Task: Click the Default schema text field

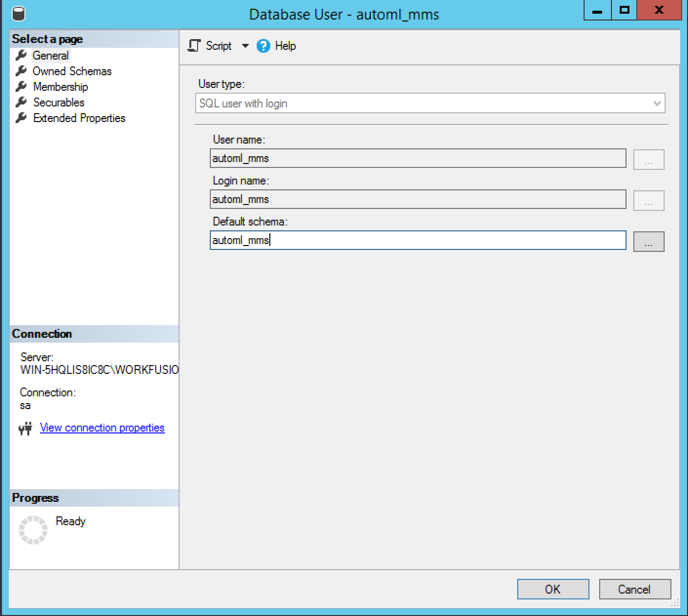Action: 418,240
